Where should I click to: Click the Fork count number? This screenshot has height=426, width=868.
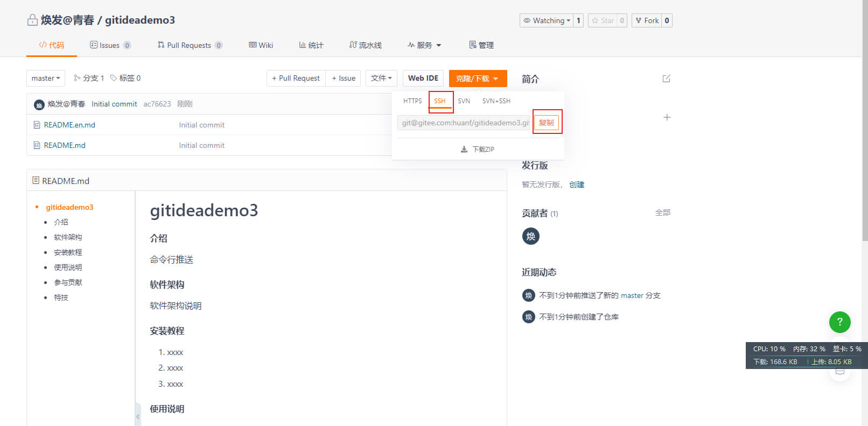(667, 20)
